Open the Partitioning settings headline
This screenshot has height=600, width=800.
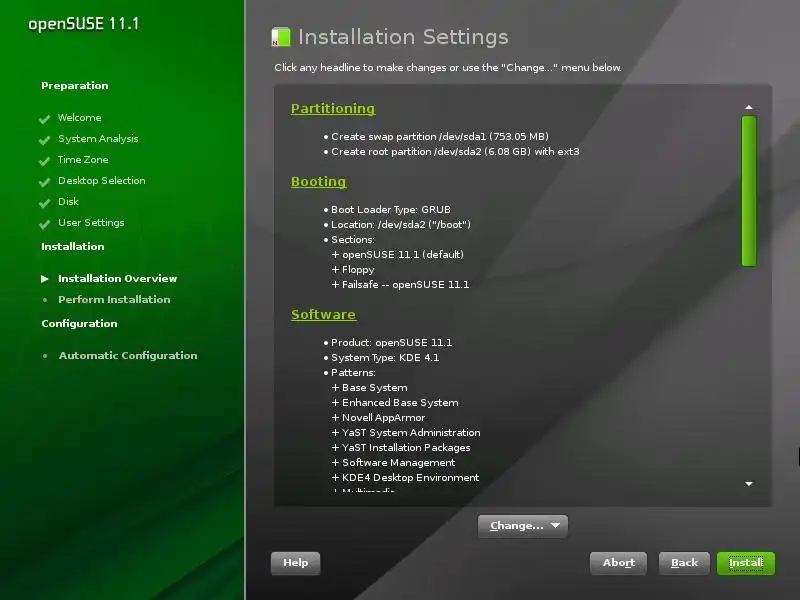point(333,109)
